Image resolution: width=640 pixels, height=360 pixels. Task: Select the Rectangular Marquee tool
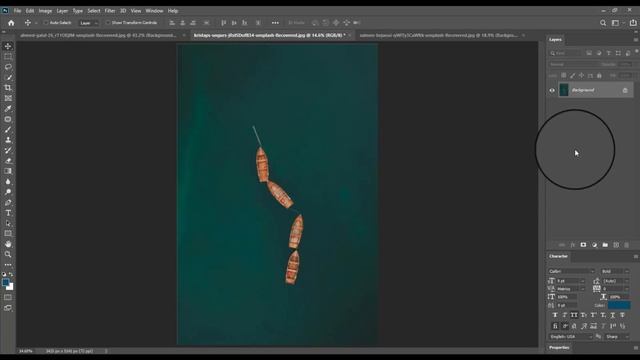point(8,57)
